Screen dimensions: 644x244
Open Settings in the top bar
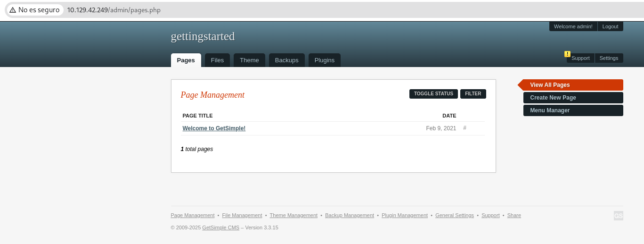point(609,58)
